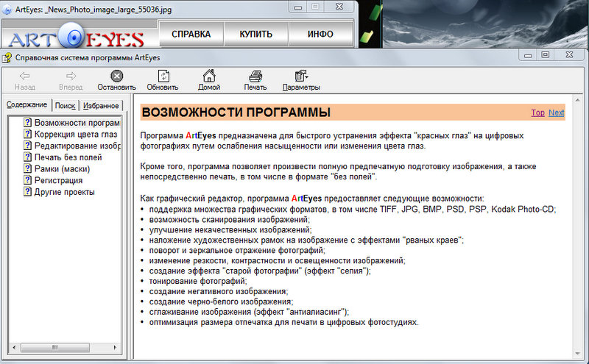Click the Печать printer icon

coord(255,76)
